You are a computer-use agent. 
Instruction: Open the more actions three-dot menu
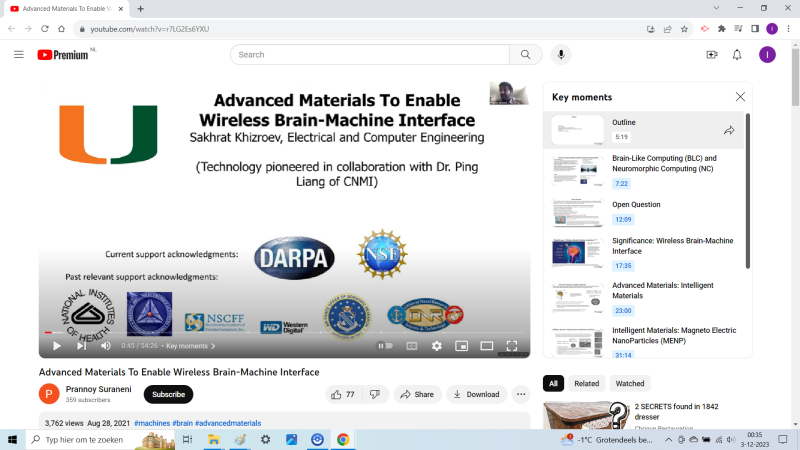coord(521,394)
